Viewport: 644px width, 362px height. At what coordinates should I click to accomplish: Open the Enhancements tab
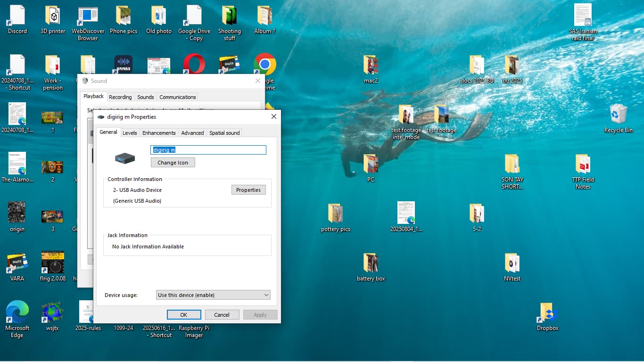[x=159, y=133]
